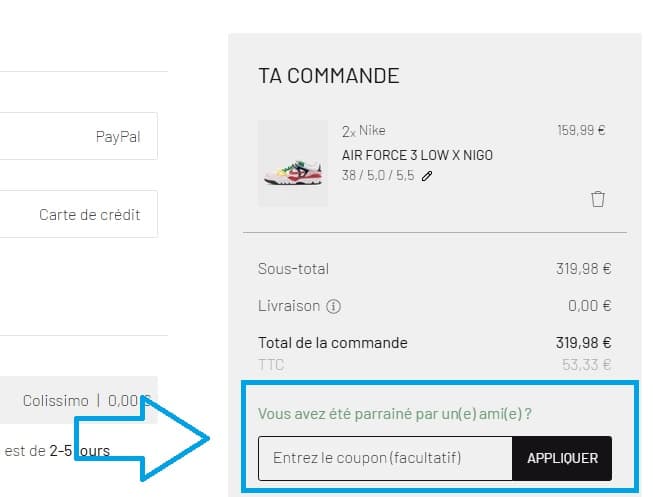Viewport: 653px width, 497px height.
Task: Open the Livraison info icon
Action: click(x=334, y=306)
